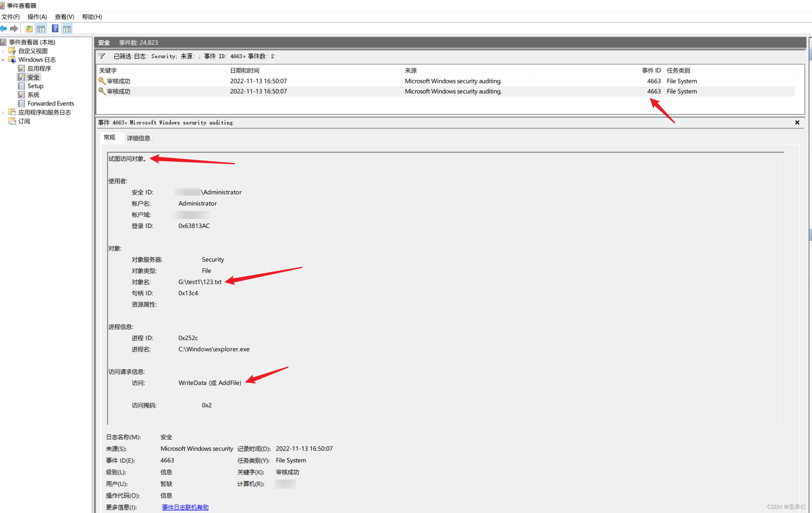The height and width of the screenshot is (513, 812).
Task: Open the 事件日志联机帮助 link
Action: 185,507
